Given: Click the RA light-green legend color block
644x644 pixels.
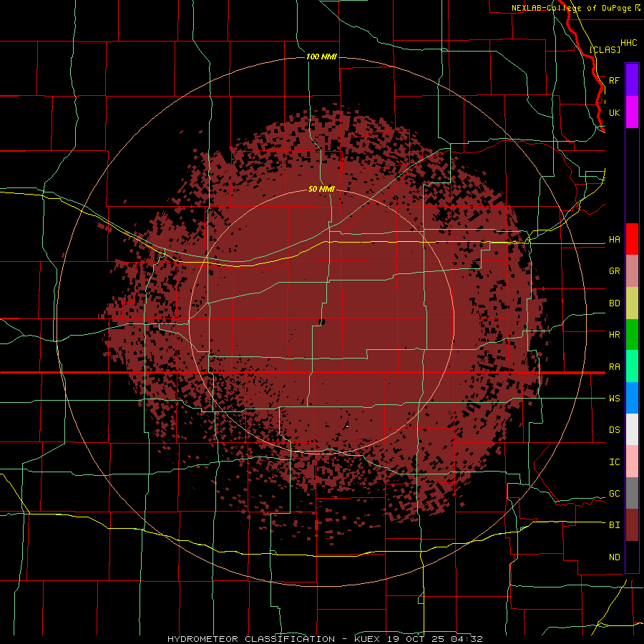Looking at the screenshot, I should (x=632, y=366).
